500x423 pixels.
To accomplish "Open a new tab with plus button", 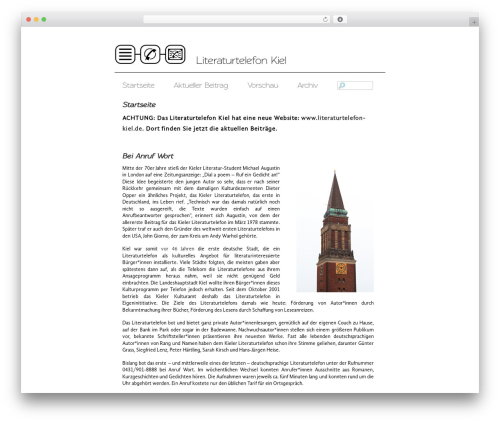I will click(474, 22).
